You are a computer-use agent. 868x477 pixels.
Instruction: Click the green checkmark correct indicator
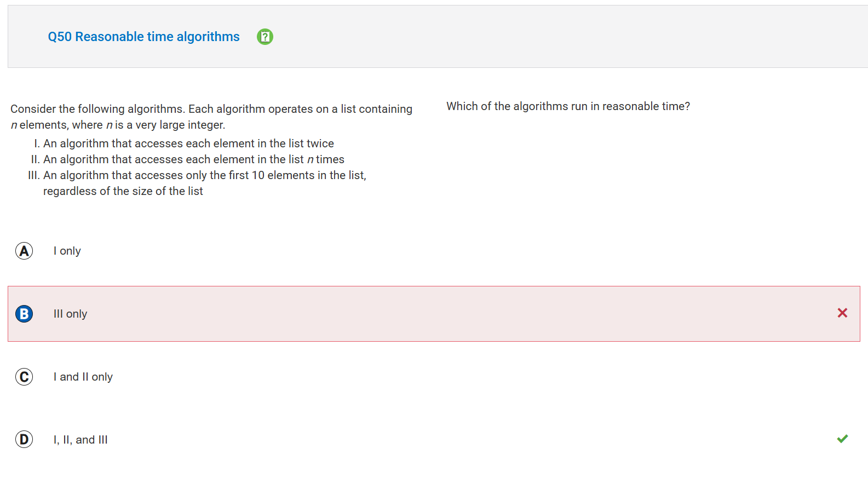[x=842, y=439]
